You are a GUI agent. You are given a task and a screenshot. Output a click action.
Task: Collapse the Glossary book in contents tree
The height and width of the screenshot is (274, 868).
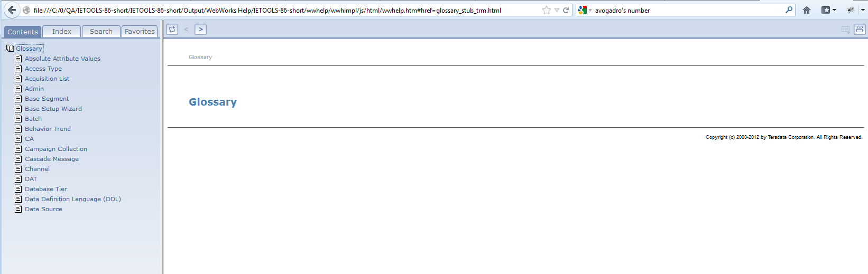[10, 49]
